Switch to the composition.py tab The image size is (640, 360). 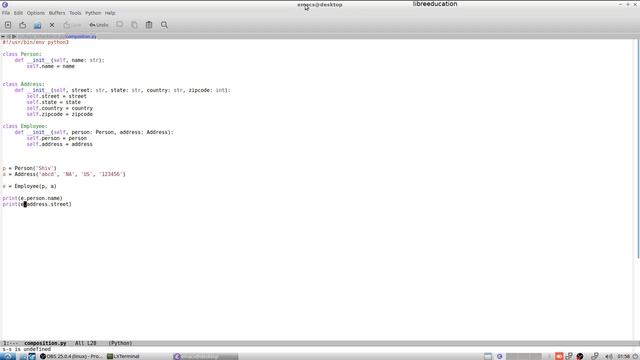pyautogui.click(x=81, y=36)
